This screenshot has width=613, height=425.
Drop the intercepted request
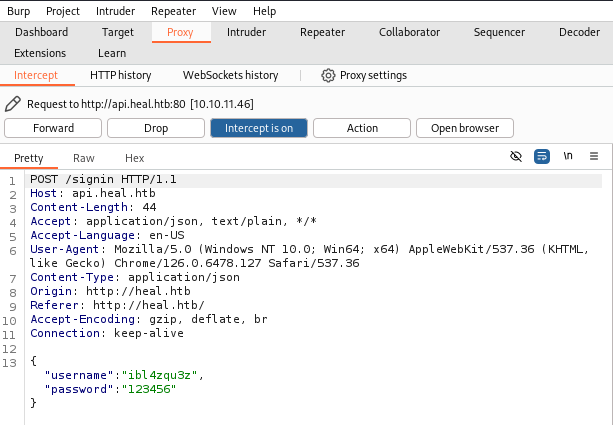[x=156, y=128]
